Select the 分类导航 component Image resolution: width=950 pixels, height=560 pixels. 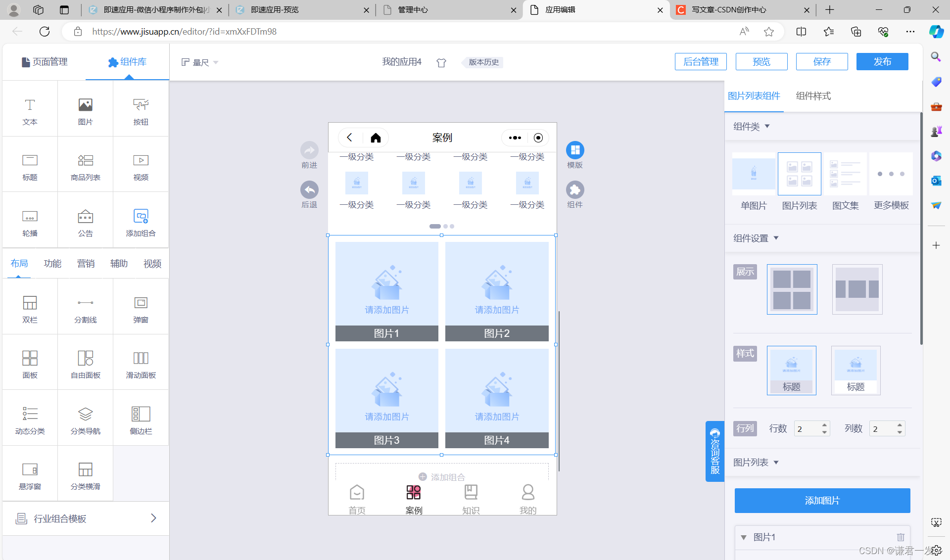(x=85, y=420)
